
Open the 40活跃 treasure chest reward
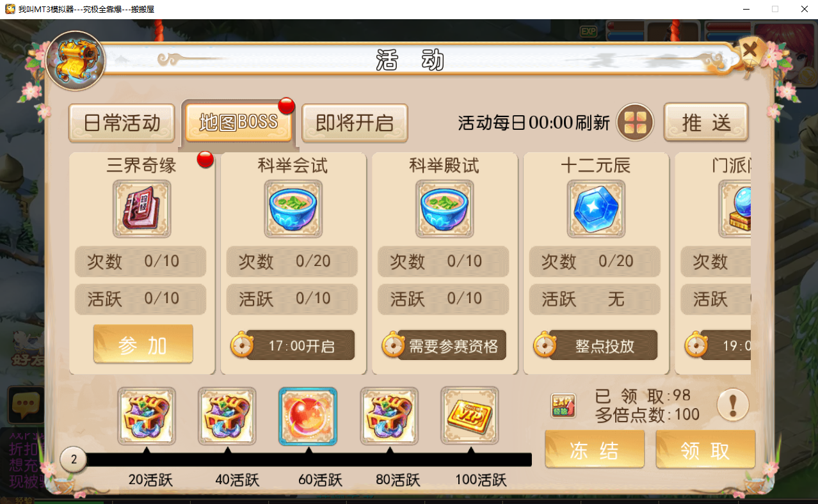click(x=227, y=416)
